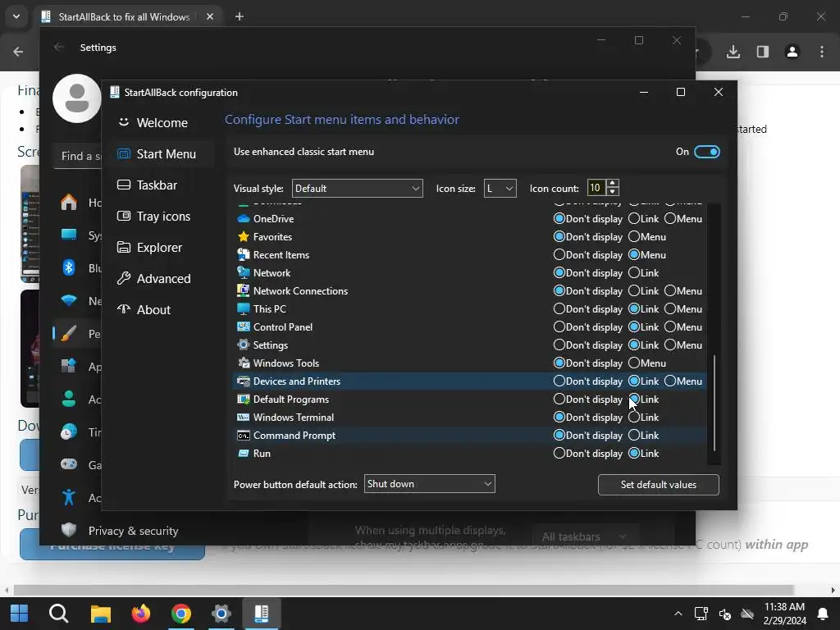Click the Icon count number field

pyautogui.click(x=597, y=188)
